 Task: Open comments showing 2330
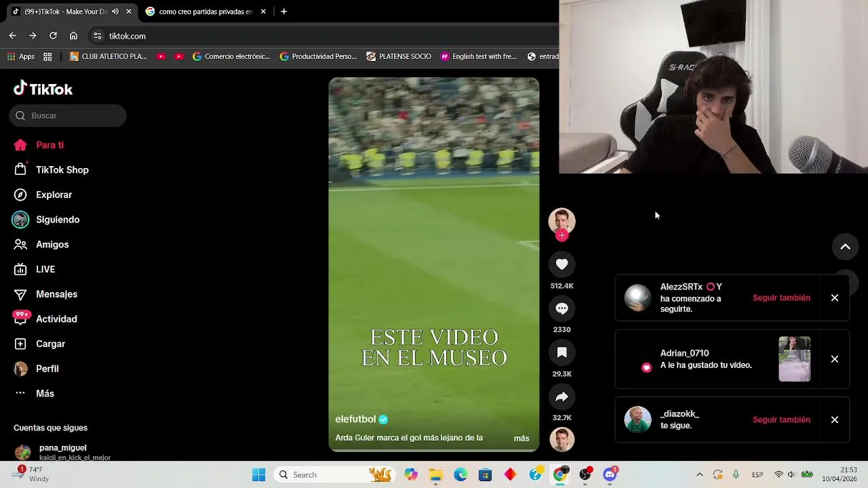(x=561, y=308)
